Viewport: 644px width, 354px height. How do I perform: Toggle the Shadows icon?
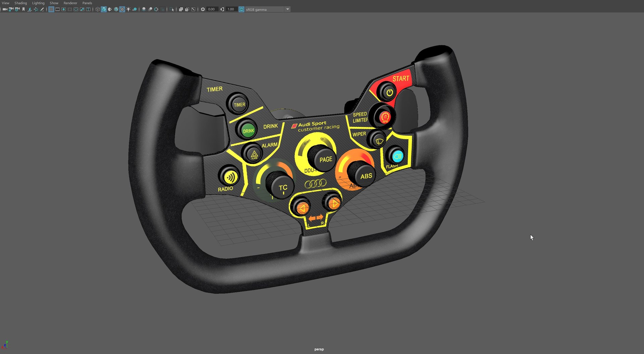(135, 9)
